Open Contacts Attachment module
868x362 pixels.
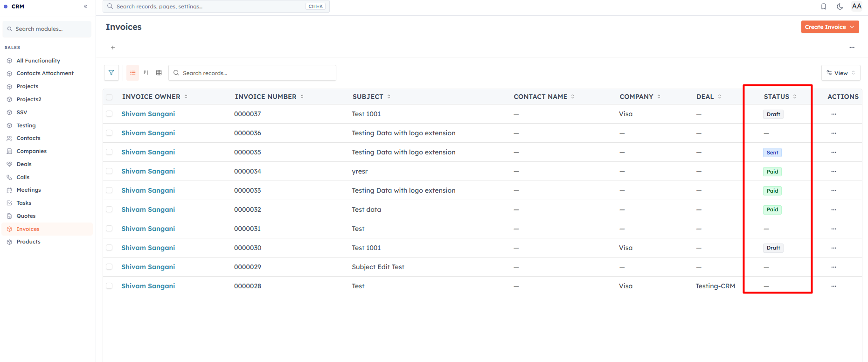[x=45, y=73]
